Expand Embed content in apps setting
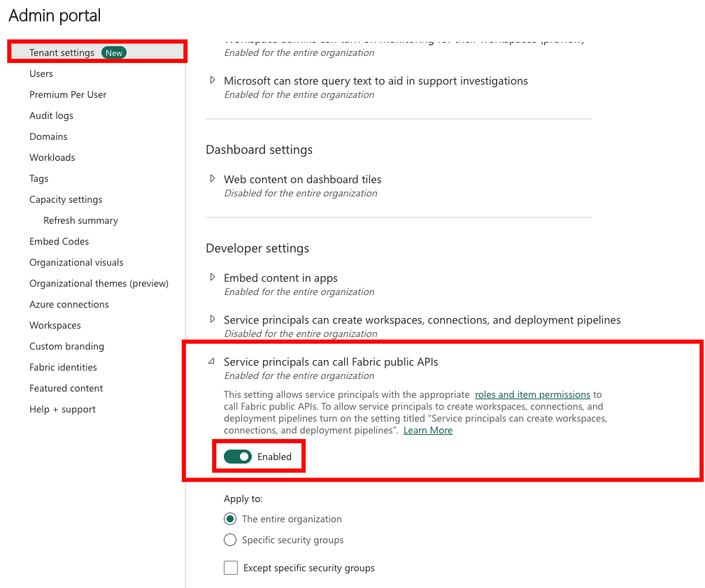705x588 pixels. tap(213, 278)
